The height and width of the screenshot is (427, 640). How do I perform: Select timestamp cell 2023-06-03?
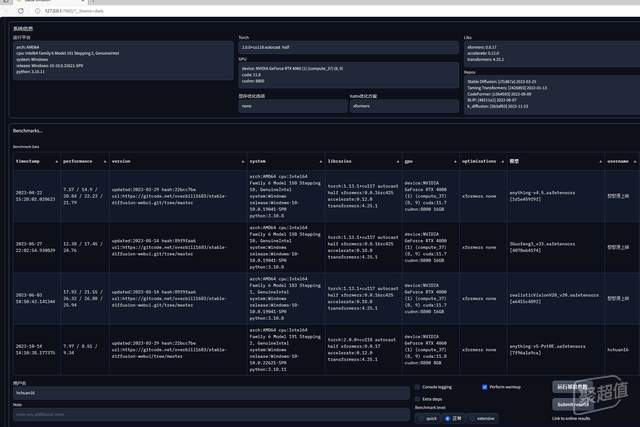pyautogui.click(x=36, y=298)
